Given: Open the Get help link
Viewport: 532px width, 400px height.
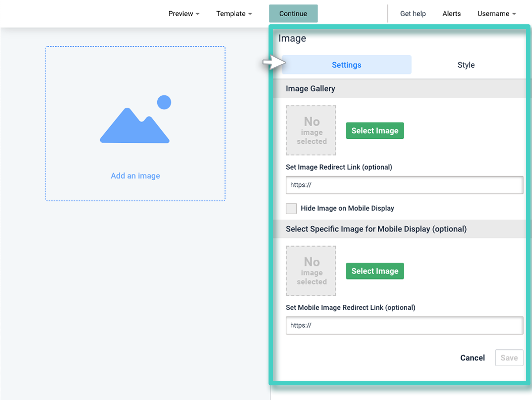Looking at the screenshot, I should pos(413,14).
